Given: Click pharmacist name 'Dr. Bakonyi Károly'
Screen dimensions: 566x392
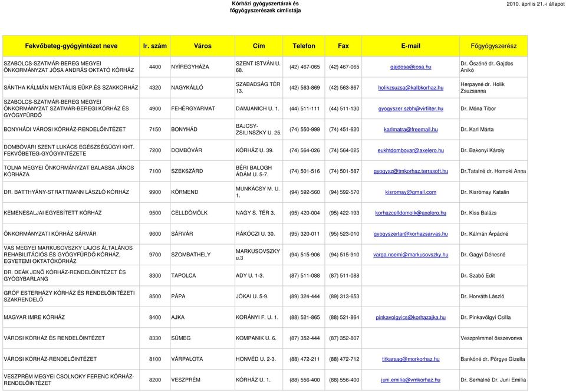Looking at the screenshot, I should [x=483, y=150].
